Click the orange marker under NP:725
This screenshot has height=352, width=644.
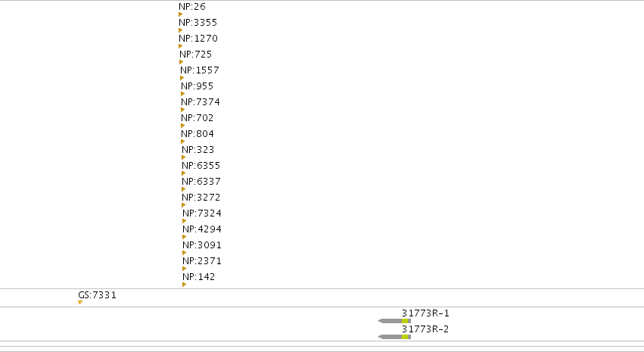click(181, 62)
